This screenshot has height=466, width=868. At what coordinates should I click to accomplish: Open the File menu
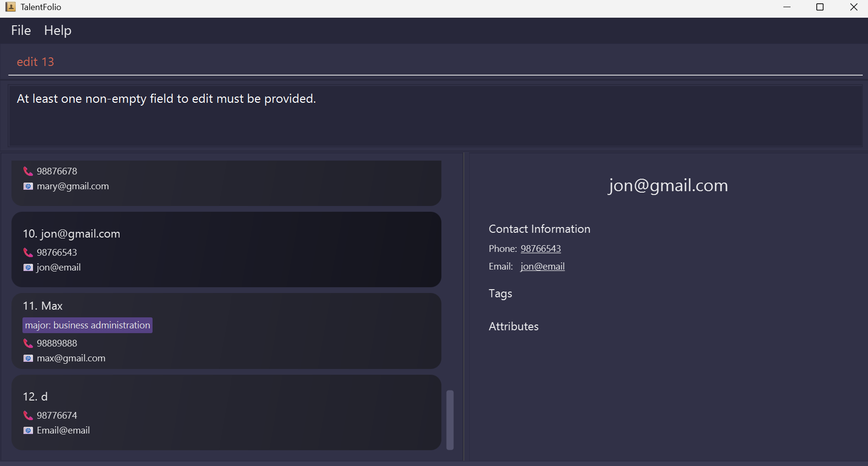coord(21,31)
